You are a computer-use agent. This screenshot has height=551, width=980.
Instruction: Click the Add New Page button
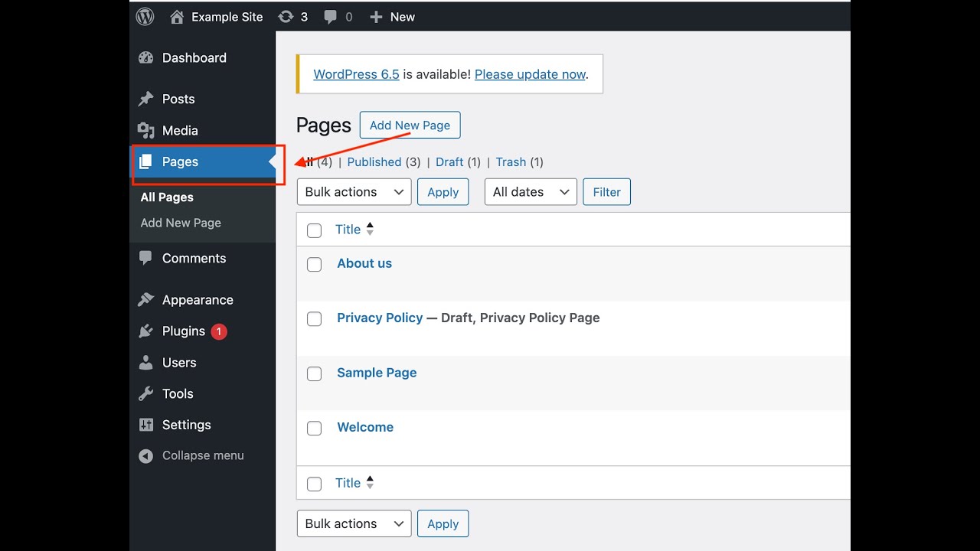pyautogui.click(x=410, y=125)
